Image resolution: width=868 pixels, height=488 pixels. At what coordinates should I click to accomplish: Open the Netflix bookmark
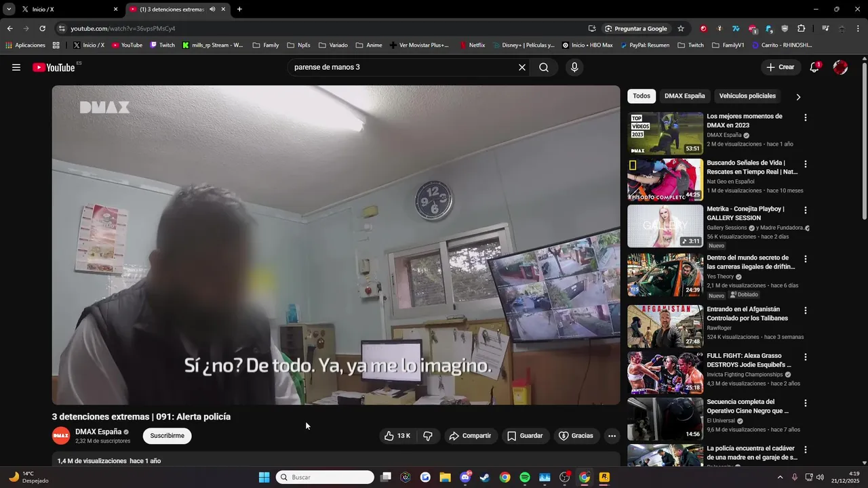point(472,45)
